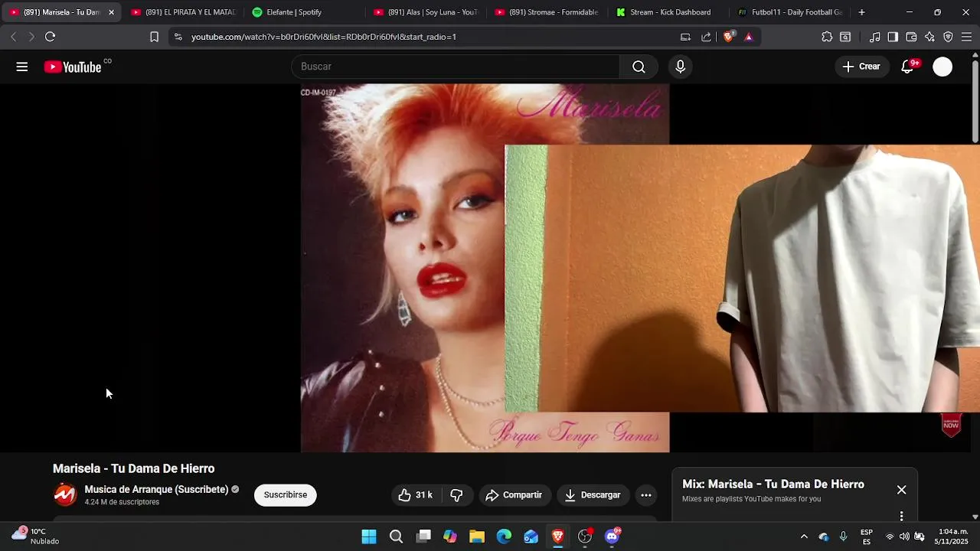Open more actions three-dot menu by Descargar
The width and height of the screenshot is (980, 551).
click(x=645, y=495)
